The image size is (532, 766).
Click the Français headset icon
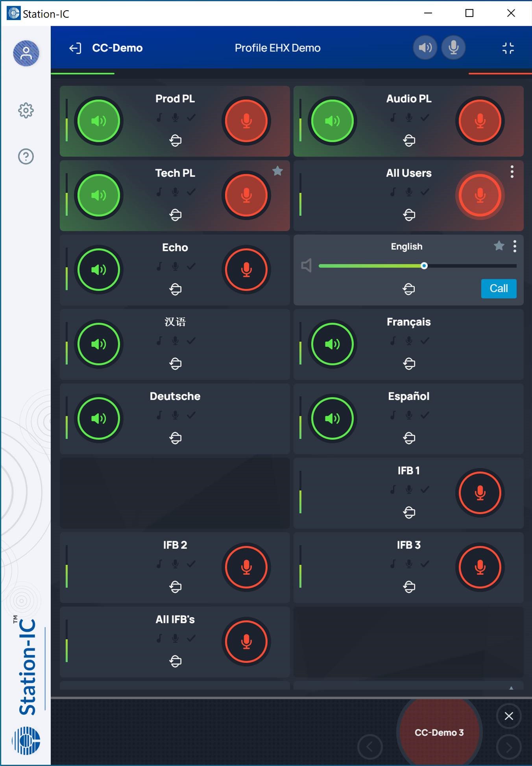[409, 363]
